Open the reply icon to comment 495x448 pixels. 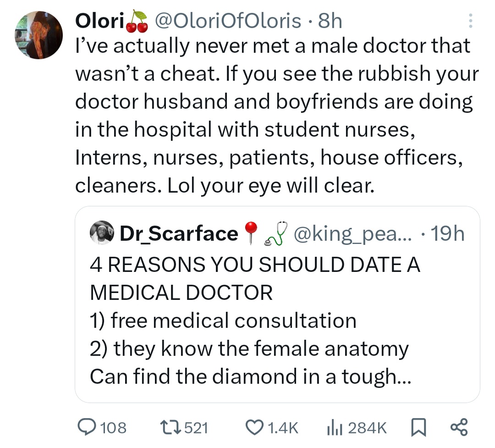(86, 427)
